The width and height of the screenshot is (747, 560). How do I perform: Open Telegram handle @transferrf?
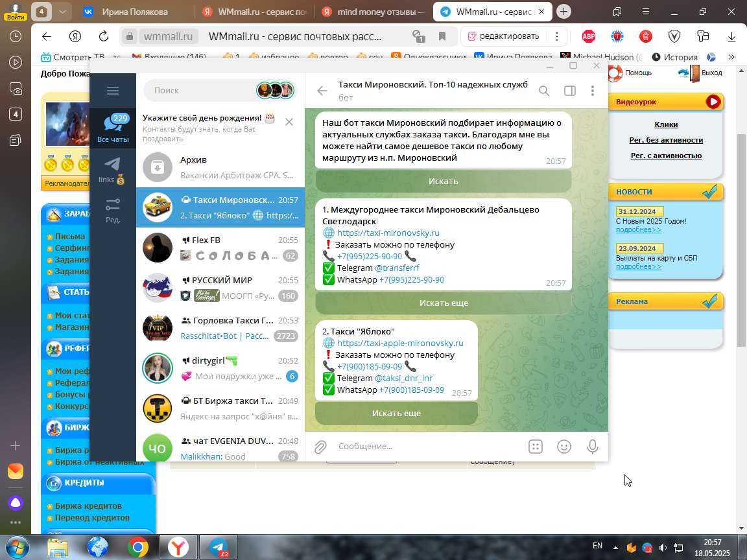pos(397,268)
